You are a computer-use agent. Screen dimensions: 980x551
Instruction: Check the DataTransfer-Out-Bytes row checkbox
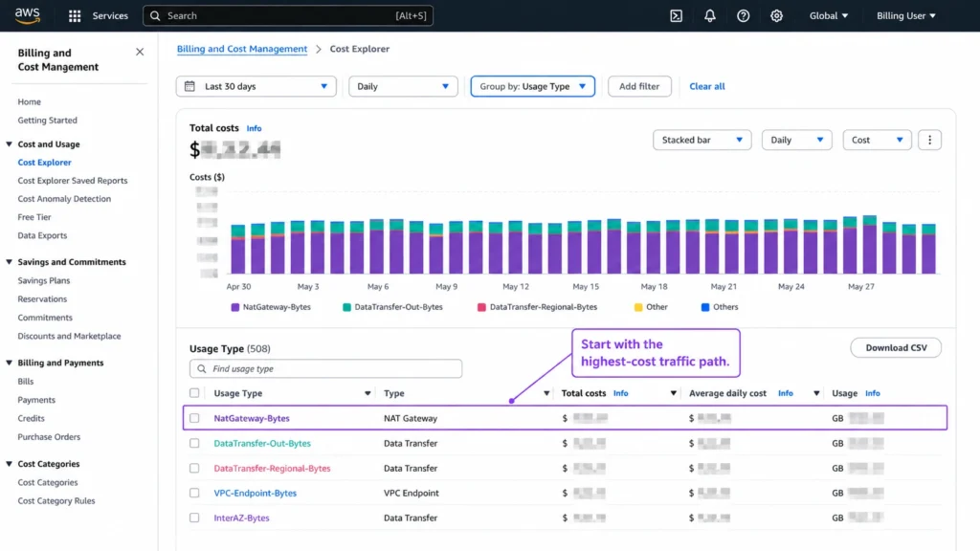click(x=194, y=443)
